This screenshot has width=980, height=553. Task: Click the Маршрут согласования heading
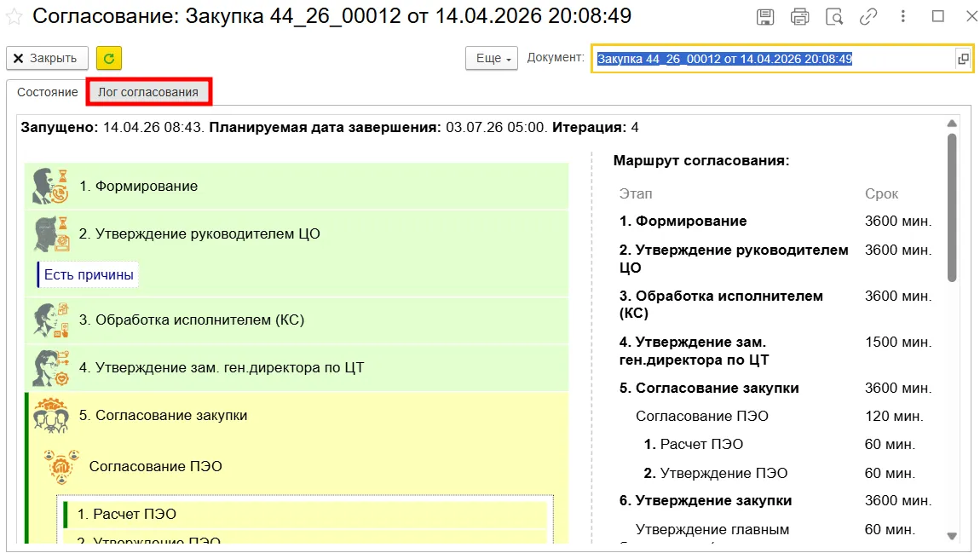pos(700,160)
